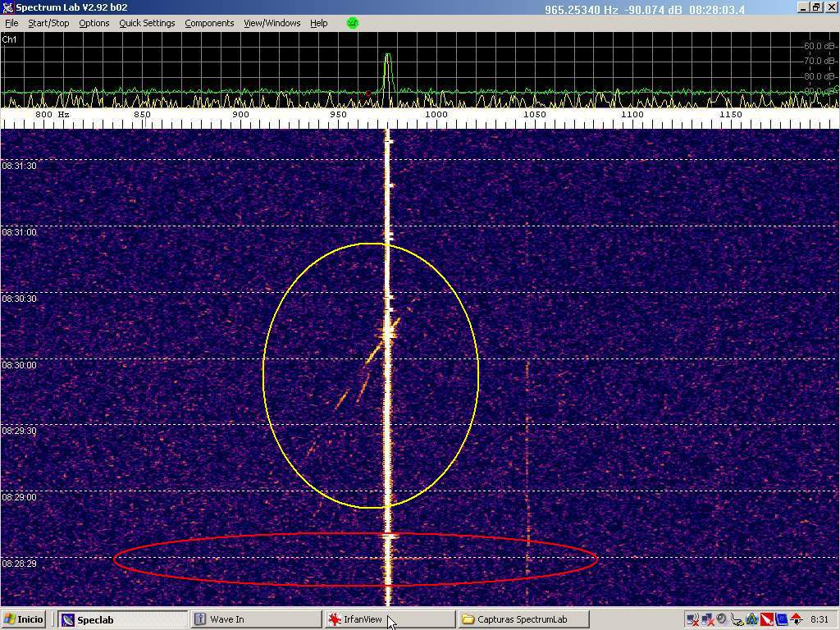Screen dimensions: 840x630
Task: Switch to IrfanView in the taskbar
Action: (389, 619)
